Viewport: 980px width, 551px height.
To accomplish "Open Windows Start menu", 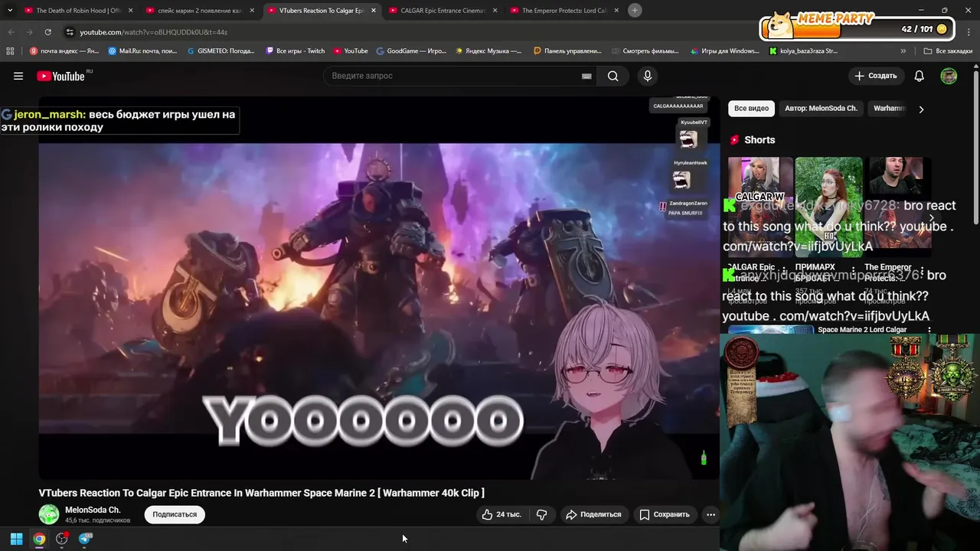I will (x=16, y=539).
